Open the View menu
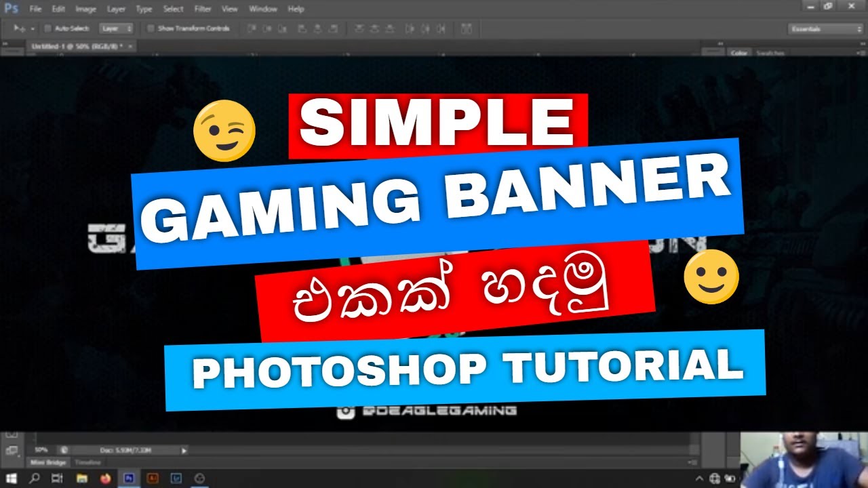This screenshot has width=868, height=488. (230, 9)
